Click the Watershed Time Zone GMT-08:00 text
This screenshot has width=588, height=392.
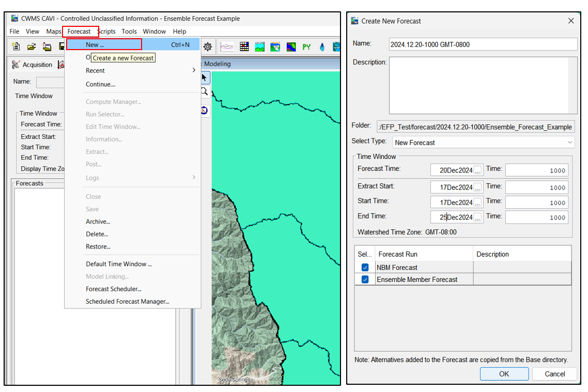(407, 232)
